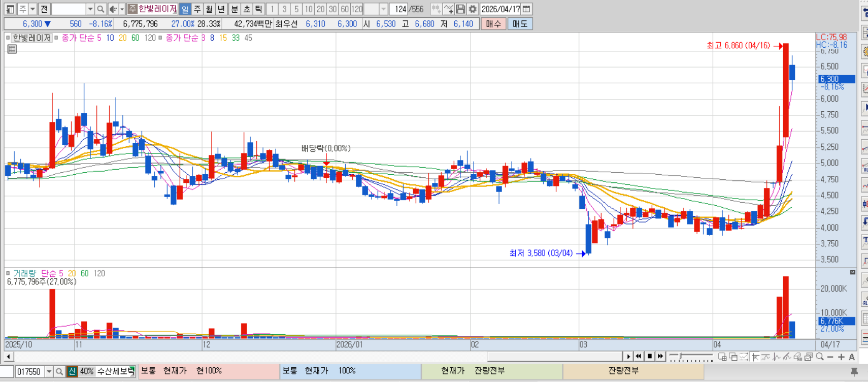This screenshot has width=868, height=382.
Task: Click the window-with-grid icon
Action: pyautogui.click(x=722, y=357)
